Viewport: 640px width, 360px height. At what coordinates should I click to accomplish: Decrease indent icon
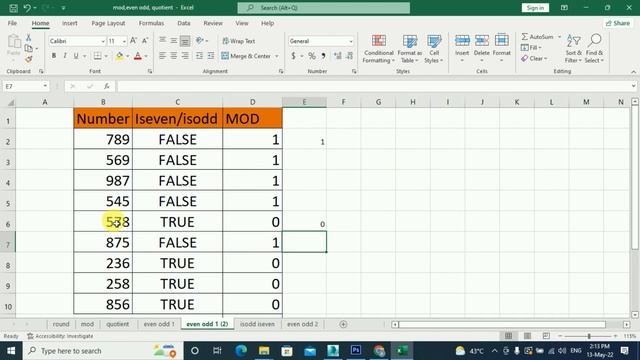click(x=199, y=56)
